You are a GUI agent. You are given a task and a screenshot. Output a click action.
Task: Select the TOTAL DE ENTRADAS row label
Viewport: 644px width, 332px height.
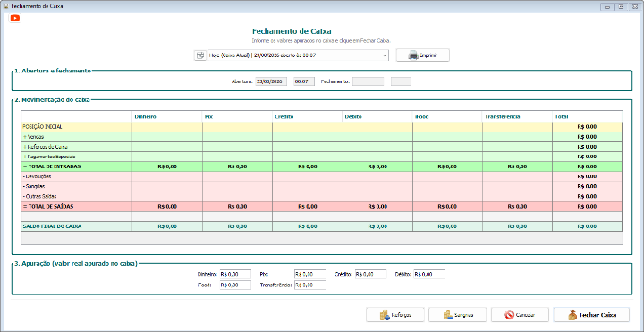coord(52,166)
